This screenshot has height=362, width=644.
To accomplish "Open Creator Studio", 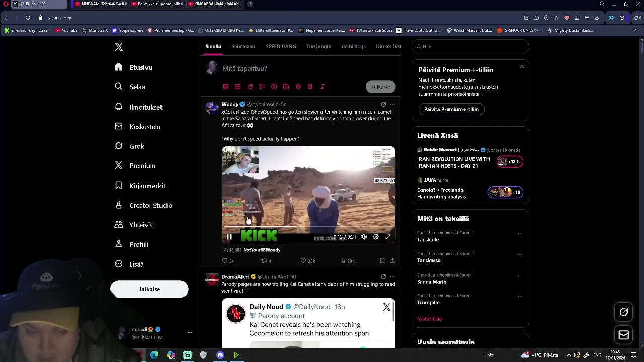I will 143,205.
